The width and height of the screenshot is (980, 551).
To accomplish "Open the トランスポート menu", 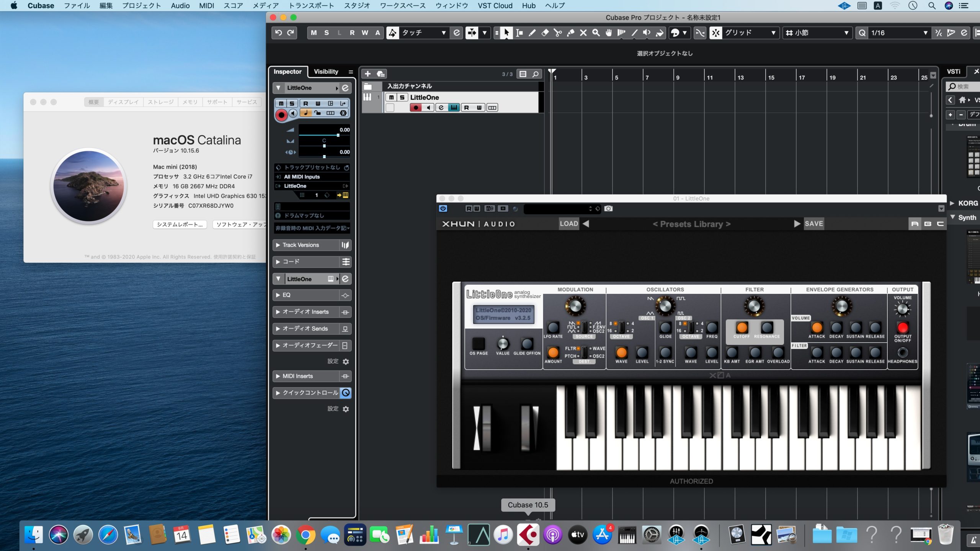I will click(x=311, y=5).
